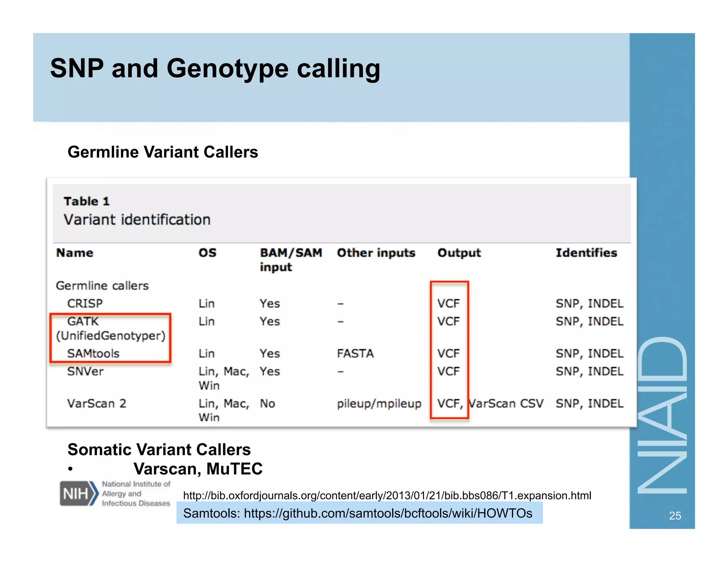728x562 pixels.
Task: Click 'Lin, Mac, Win' in the SNVer row
Action: pyautogui.click(x=224, y=378)
